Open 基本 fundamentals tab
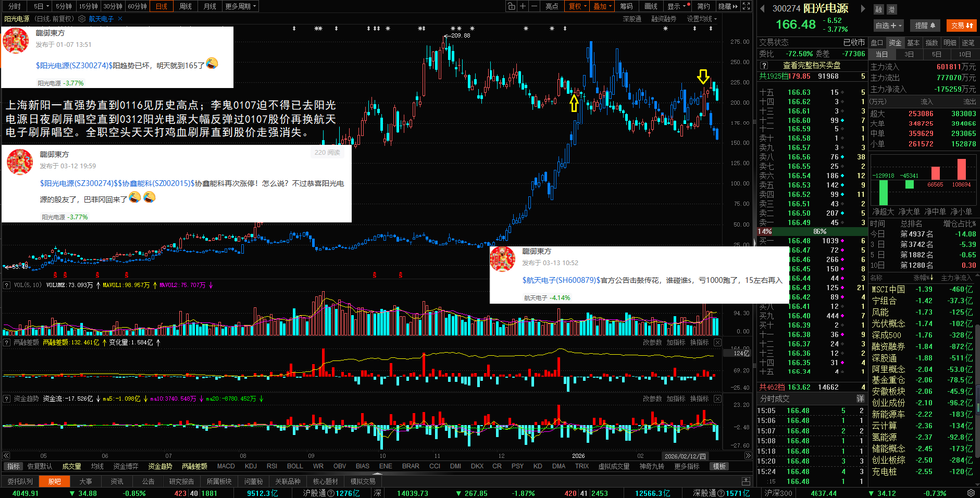 click(x=914, y=43)
